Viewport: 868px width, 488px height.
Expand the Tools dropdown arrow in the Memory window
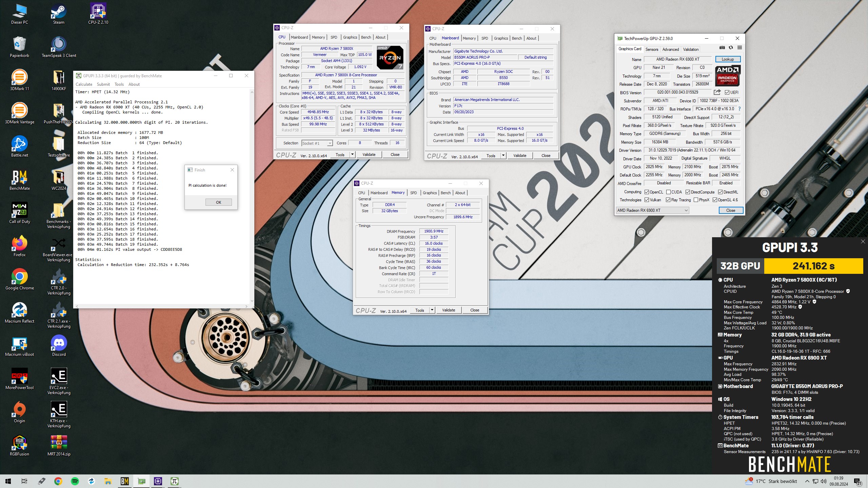point(432,310)
